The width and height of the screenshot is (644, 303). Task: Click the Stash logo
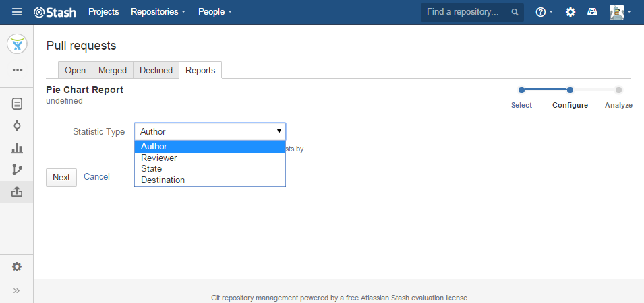coord(55,12)
